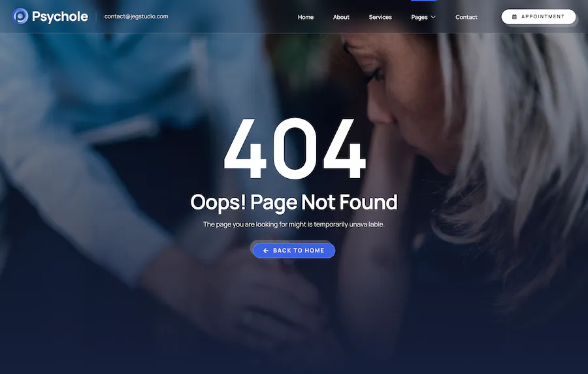Click the BACK TO HOME button text
Image resolution: width=588 pixels, height=374 pixels.
[x=299, y=251]
